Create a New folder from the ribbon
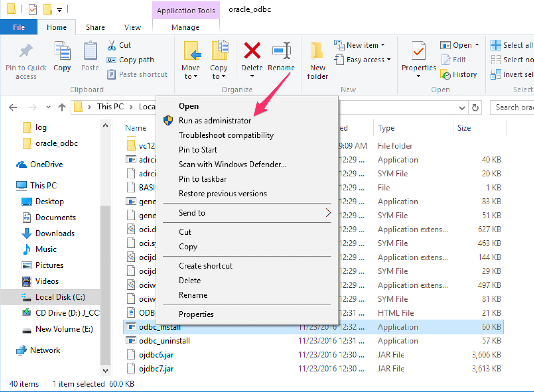Image resolution: width=534 pixels, height=392 pixels. 318,61
